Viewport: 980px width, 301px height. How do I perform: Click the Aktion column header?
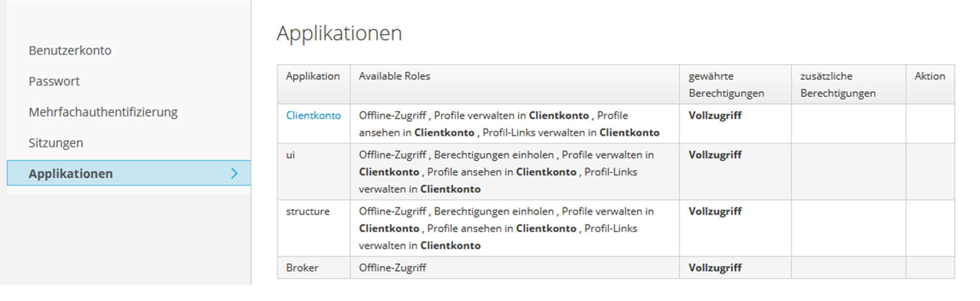(929, 76)
